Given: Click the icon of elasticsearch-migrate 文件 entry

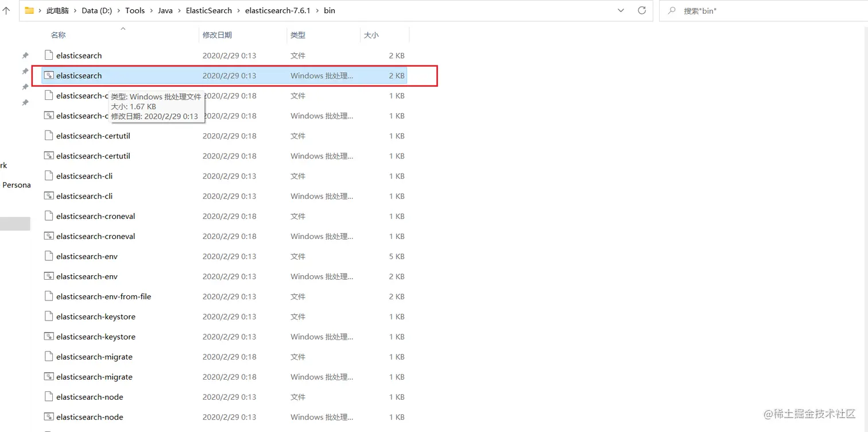Looking at the screenshot, I should tap(49, 357).
